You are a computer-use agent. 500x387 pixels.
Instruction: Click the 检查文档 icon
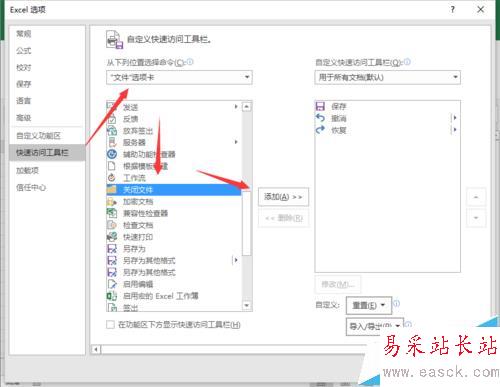[112, 225]
